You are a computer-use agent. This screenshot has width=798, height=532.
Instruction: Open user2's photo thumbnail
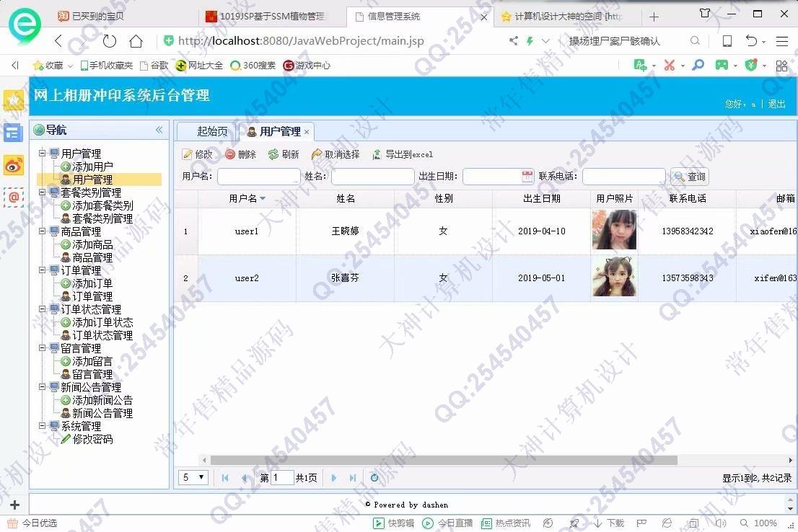click(614, 277)
